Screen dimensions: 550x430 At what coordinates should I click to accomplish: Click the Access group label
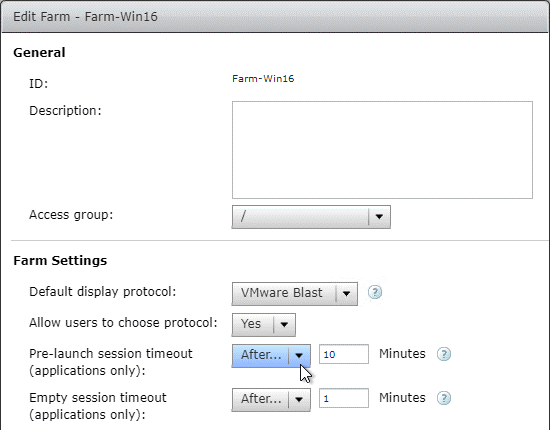pyautogui.click(x=71, y=215)
